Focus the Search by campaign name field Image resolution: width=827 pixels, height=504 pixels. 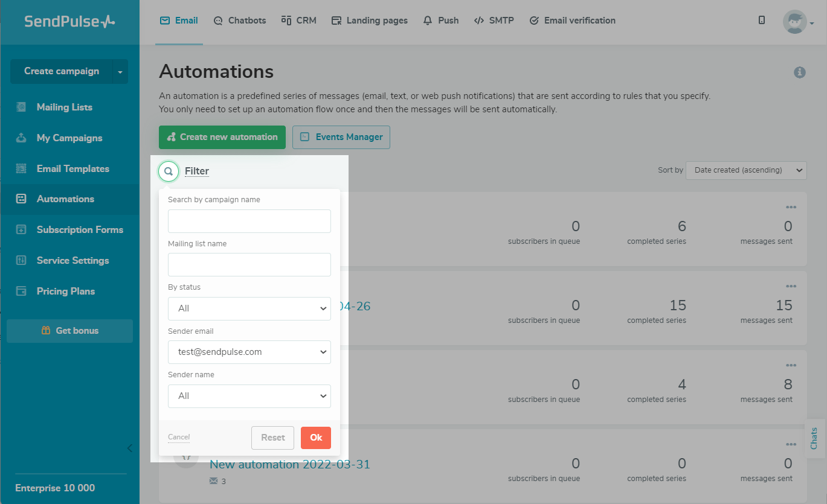coord(249,221)
